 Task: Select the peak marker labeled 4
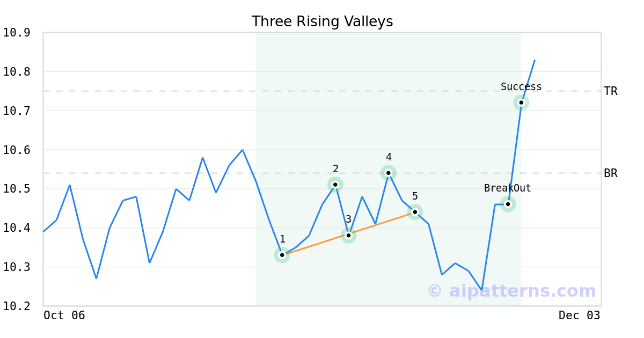point(389,173)
